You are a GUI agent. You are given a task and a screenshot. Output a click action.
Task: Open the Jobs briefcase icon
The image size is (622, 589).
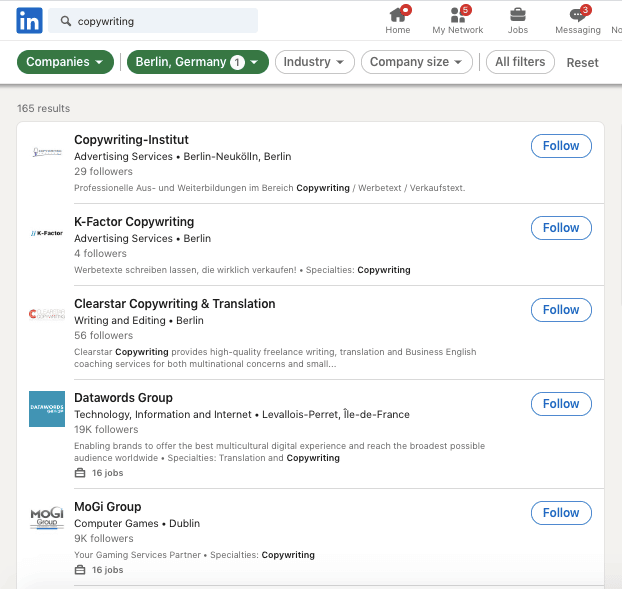[x=518, y=15]
